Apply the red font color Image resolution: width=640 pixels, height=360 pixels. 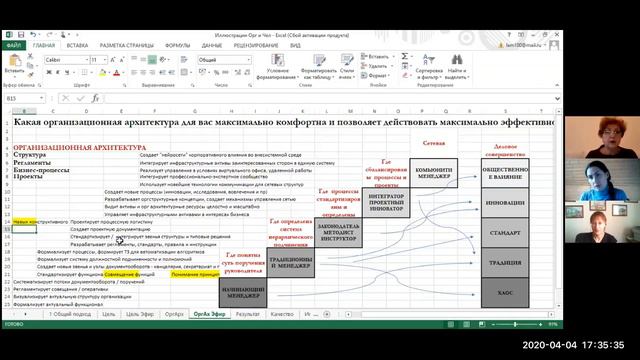[x=117, y=72]
